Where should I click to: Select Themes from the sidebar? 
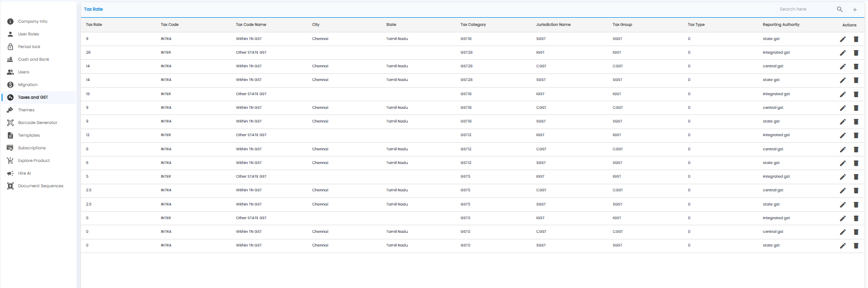click(x=26, y=110)
